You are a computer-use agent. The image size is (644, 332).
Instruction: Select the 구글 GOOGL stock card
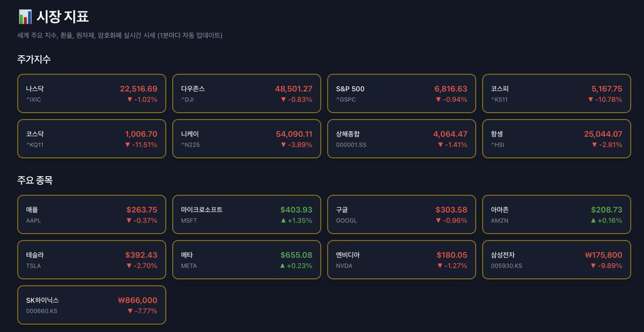tap(401, 215)
